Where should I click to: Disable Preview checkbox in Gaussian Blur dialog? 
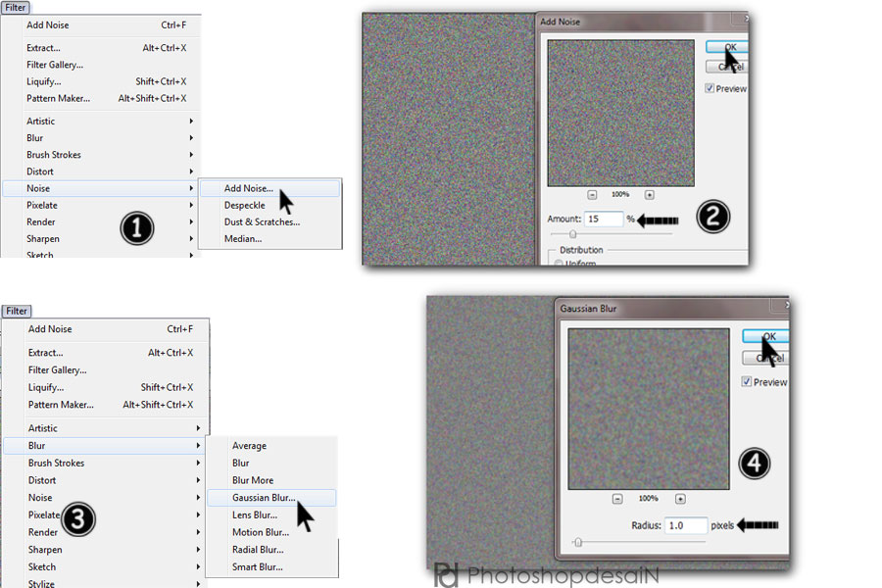pos(747,381)
